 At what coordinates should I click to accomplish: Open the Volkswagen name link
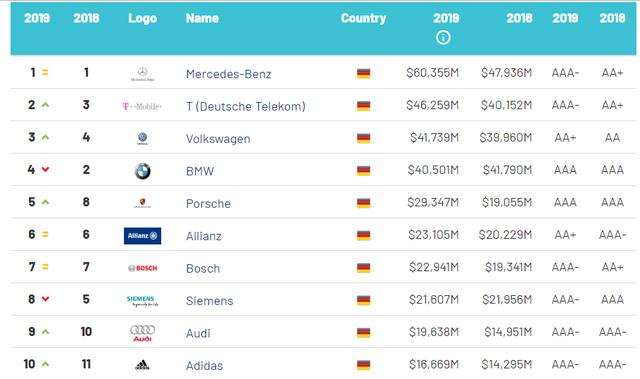(218, 139)
